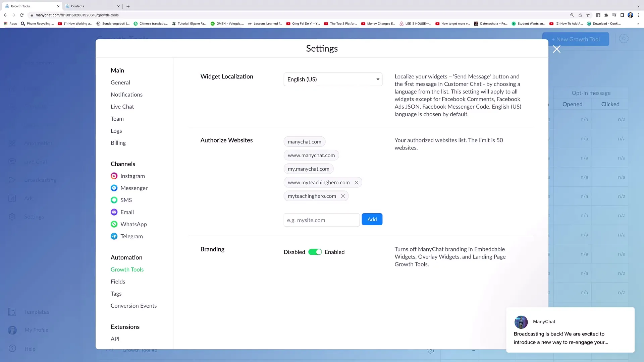Open Templates in the background sidebar
This screenshot has width=644, height=362.
[29, 312]
